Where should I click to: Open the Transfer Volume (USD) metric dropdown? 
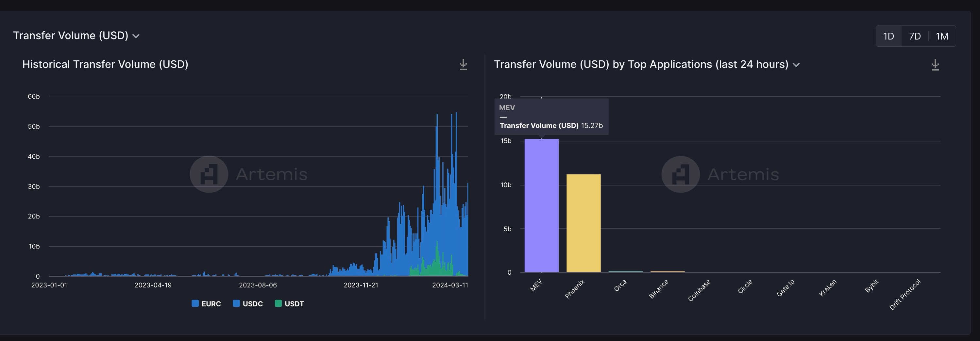click(x=76, y=36)
